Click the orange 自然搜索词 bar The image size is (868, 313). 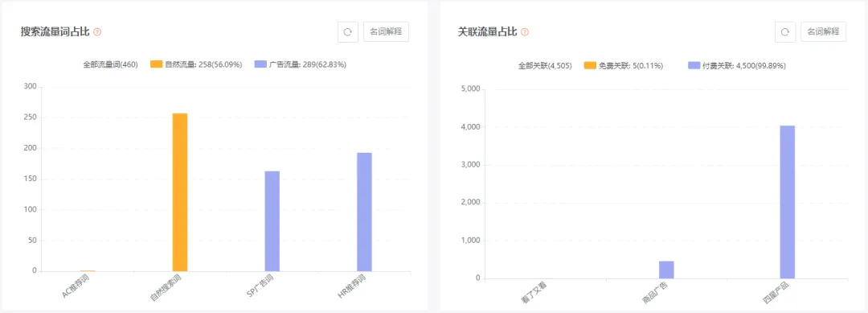[180, 192]
